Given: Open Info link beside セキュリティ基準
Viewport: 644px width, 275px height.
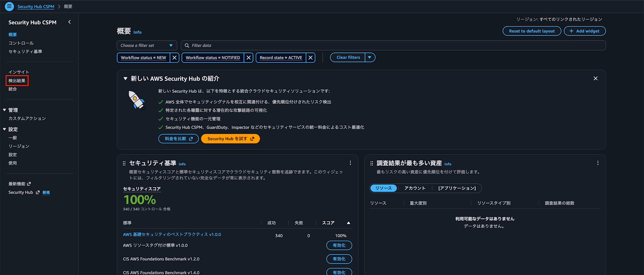Looking at the screenshot, I should coord(182,164).
